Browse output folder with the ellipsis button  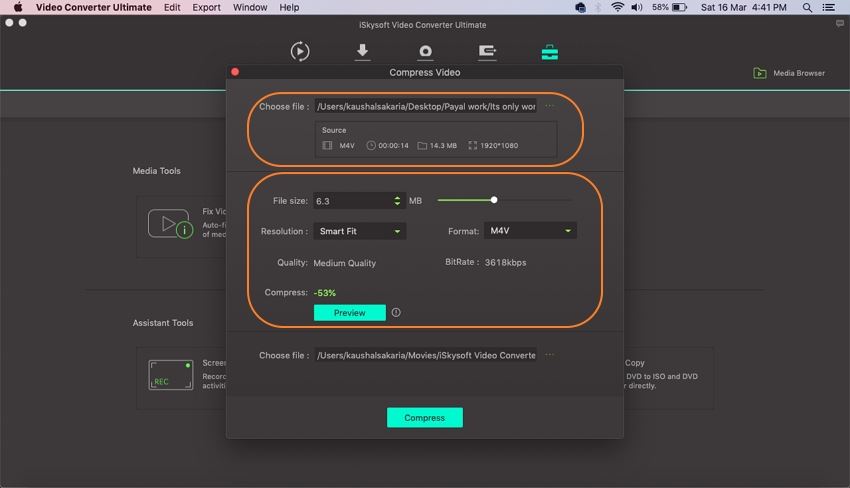point(550,355)
